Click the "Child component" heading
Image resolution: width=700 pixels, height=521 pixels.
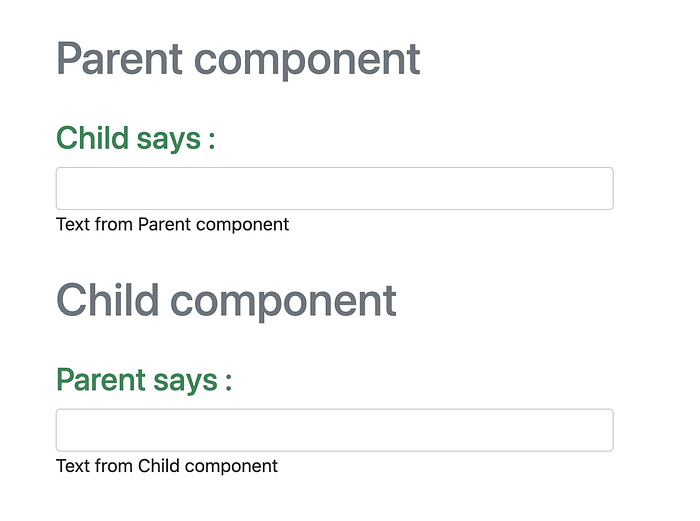click(x=226, y=300)
